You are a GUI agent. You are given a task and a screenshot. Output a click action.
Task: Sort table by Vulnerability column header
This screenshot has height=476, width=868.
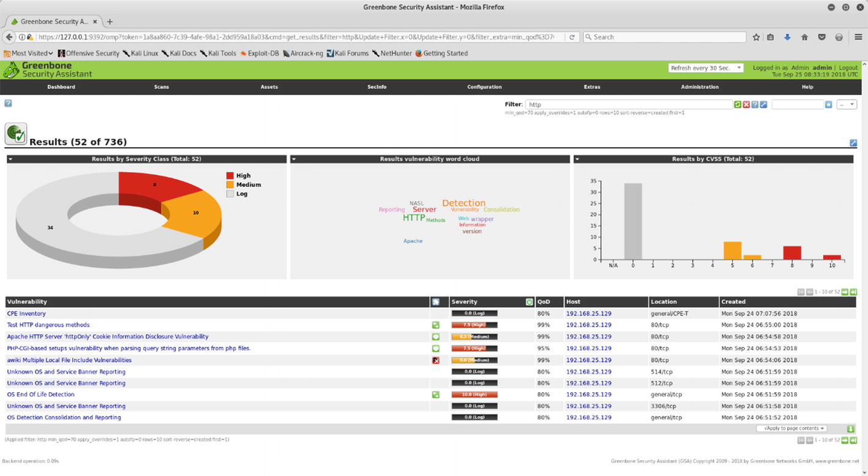pyautogui.click(x=27, y=302)
